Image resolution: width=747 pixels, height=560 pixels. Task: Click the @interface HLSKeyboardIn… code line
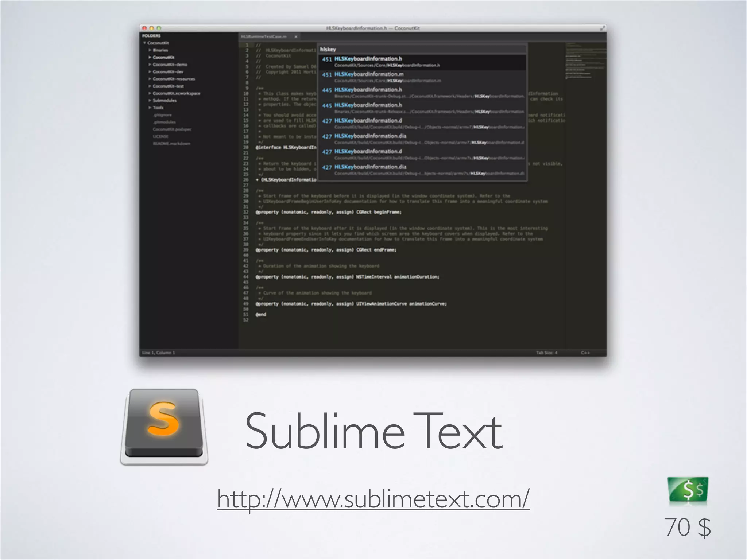tap(286, 148)
